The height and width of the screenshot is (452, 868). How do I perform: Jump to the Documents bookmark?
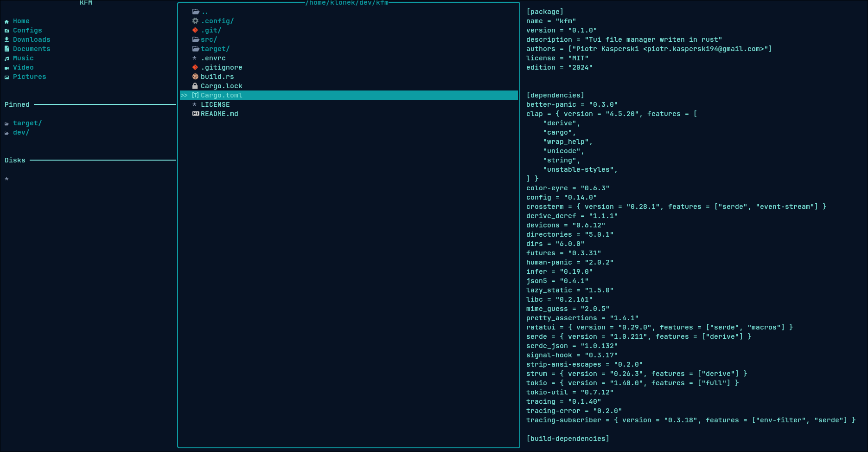click(32, 49)
